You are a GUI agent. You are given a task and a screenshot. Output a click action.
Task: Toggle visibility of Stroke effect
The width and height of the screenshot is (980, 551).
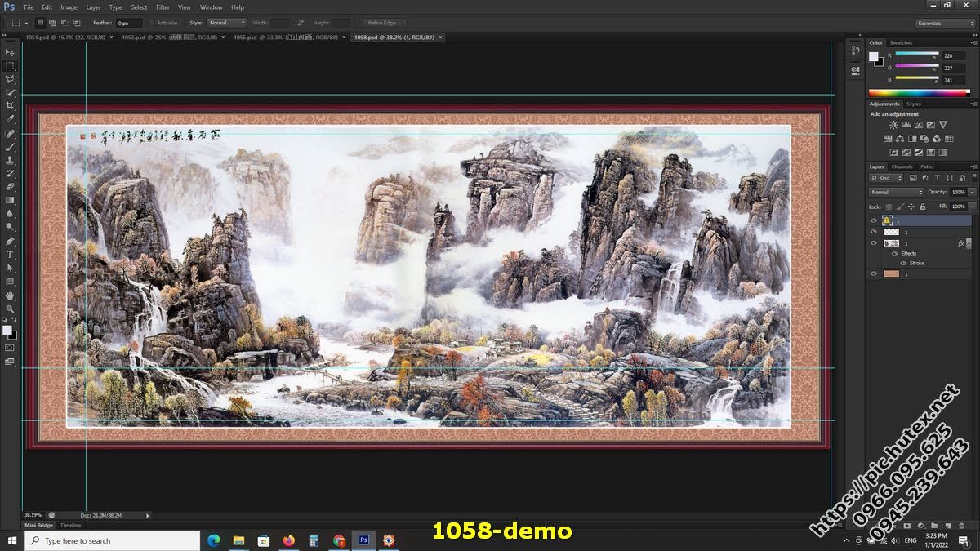point(903,264)
